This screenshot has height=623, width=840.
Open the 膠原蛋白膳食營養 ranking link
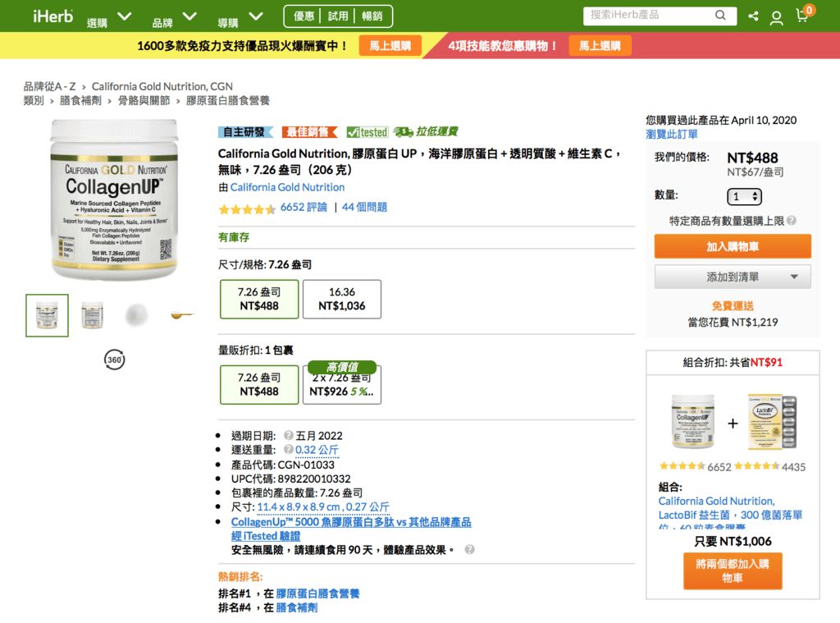tap(317, 593)
